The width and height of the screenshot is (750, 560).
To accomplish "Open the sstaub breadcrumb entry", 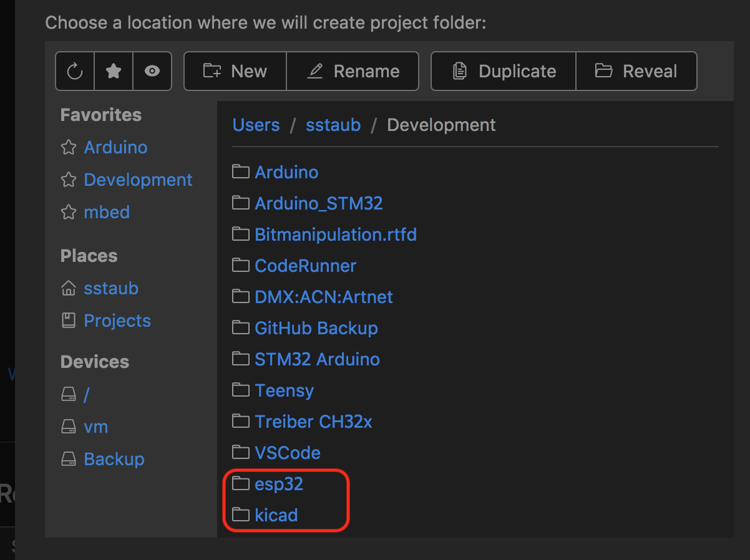I will coord(333,125).
